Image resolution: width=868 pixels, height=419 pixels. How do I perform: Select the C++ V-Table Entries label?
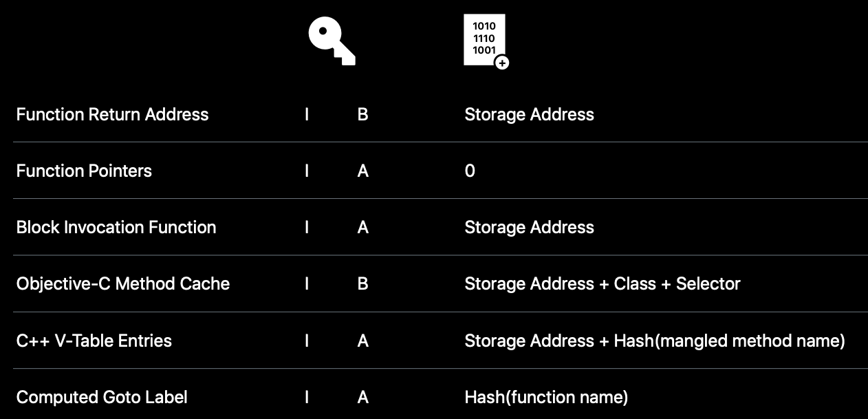[x=94, y=341]
